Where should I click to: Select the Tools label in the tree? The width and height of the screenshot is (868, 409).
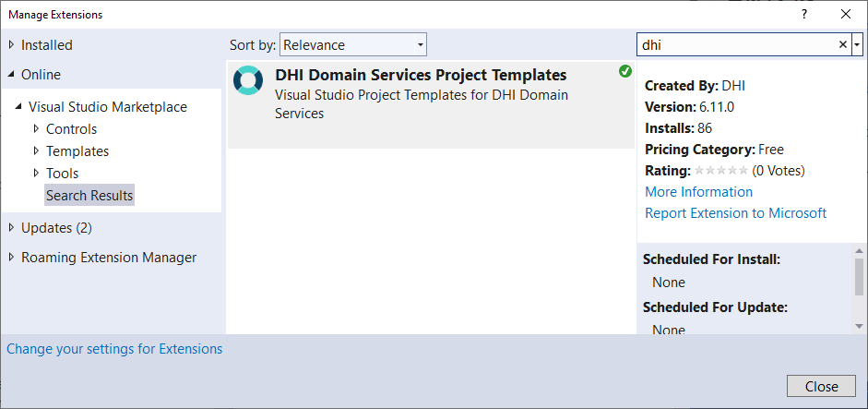click(x=63, y=173)
